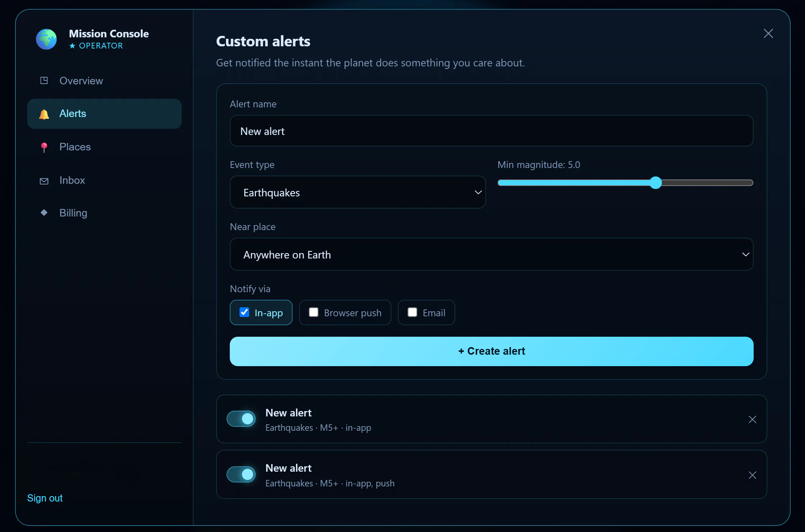
Task: Click the 'Notify via' label
Action: (x=250, y=289)
